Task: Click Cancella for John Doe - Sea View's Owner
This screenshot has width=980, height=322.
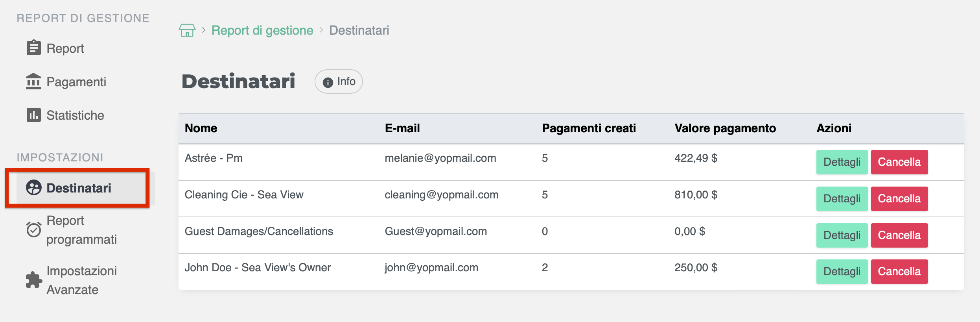Action: [899, 272]
